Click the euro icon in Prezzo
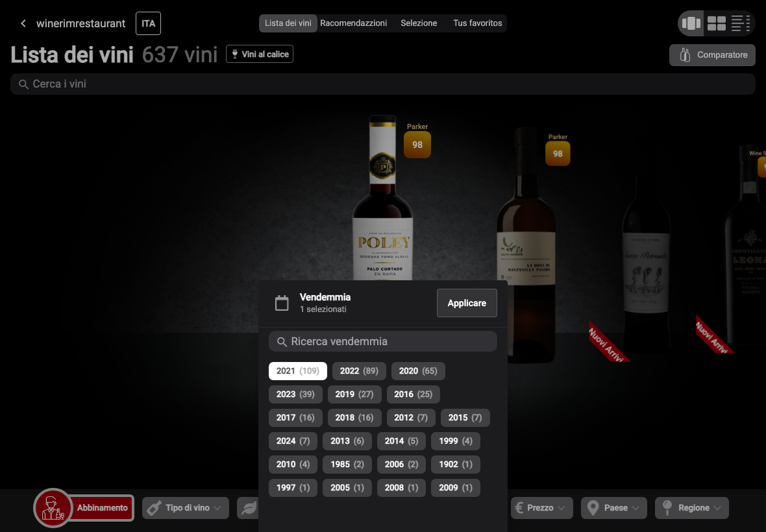The width and height of the screenshot is (766, 532). pos(519,508)
